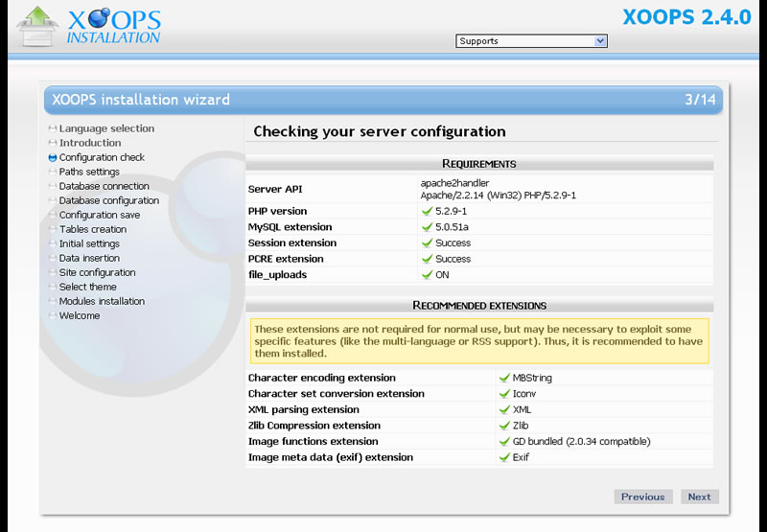The image size is (767, 532).
Task: Select the Select theme step
Action: 87,287
